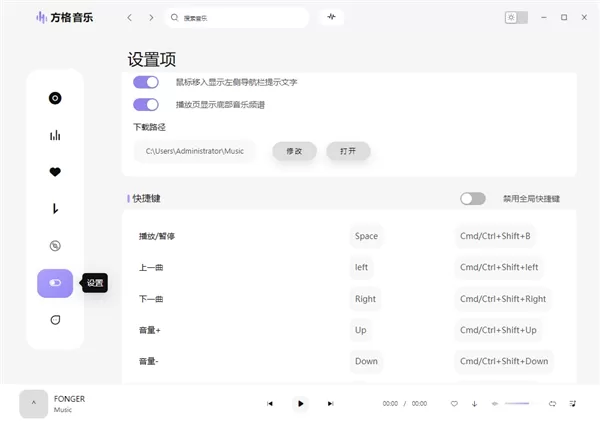Edit the Right next-track shortcut

[x=365, y=299]
